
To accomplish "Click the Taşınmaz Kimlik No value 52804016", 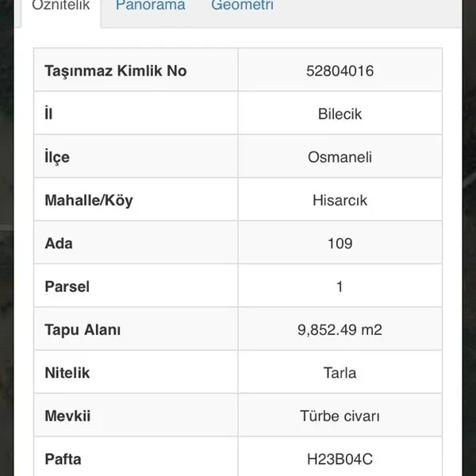I will (x=340, y=71).
